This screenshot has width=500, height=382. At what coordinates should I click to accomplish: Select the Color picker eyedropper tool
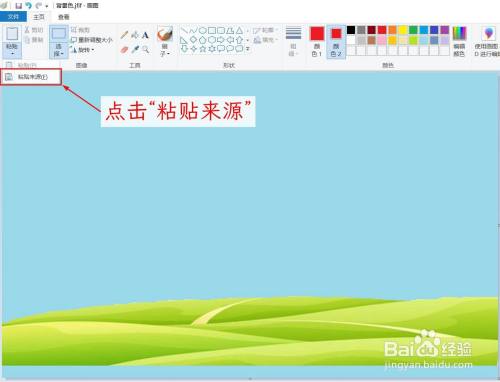point(135,50)
